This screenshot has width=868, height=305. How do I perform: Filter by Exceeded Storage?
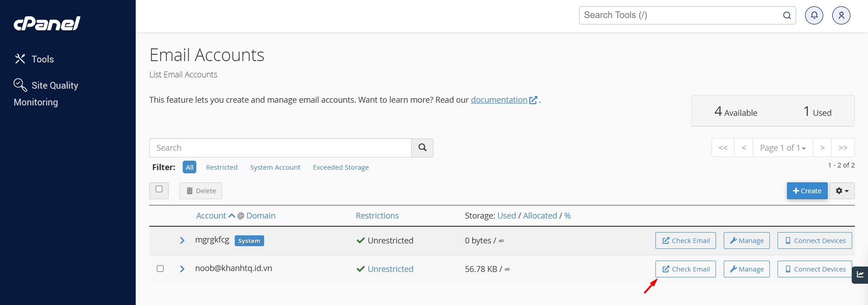tap(341, 167)
